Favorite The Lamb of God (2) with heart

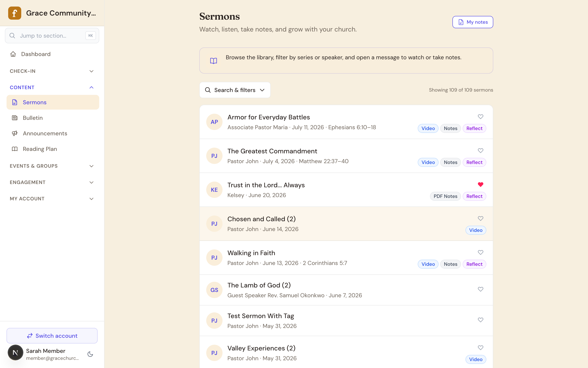[480, 289]
